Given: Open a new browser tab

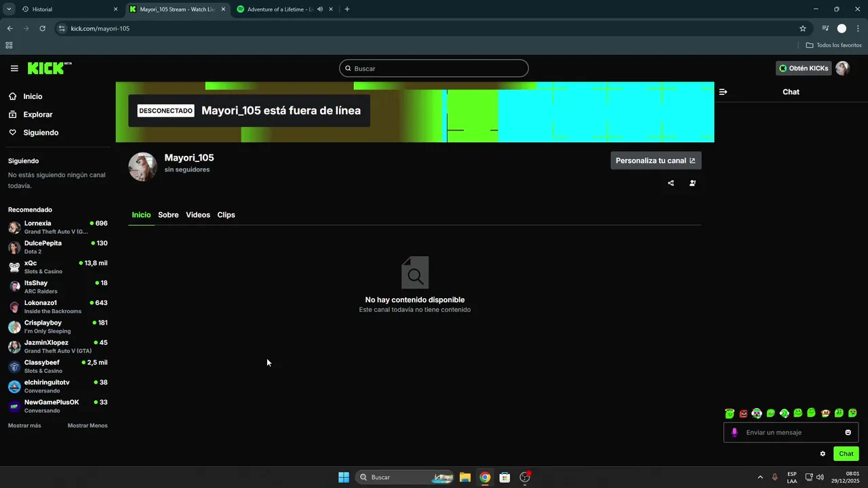Looking at the screenshot, I should [x=347, y=9].
